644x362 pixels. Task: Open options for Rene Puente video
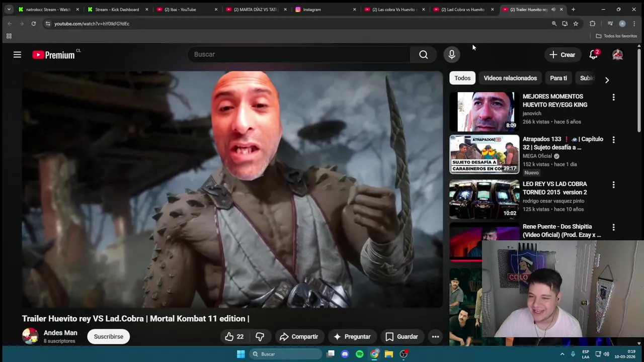click(613, 228)
